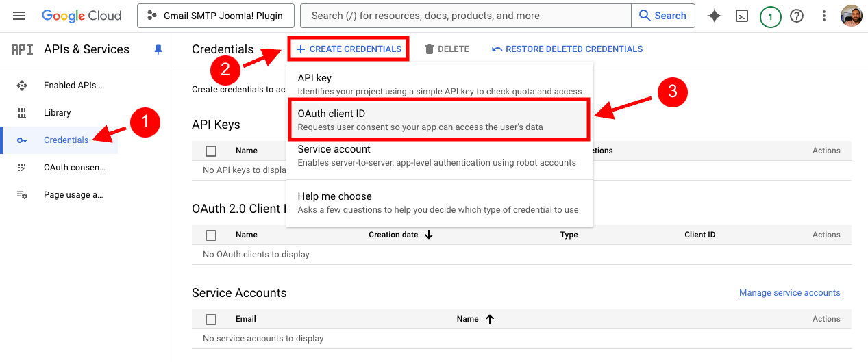
Task: Click the Credentials key icon
Action: pyautogui.click(x=22, y=140)
